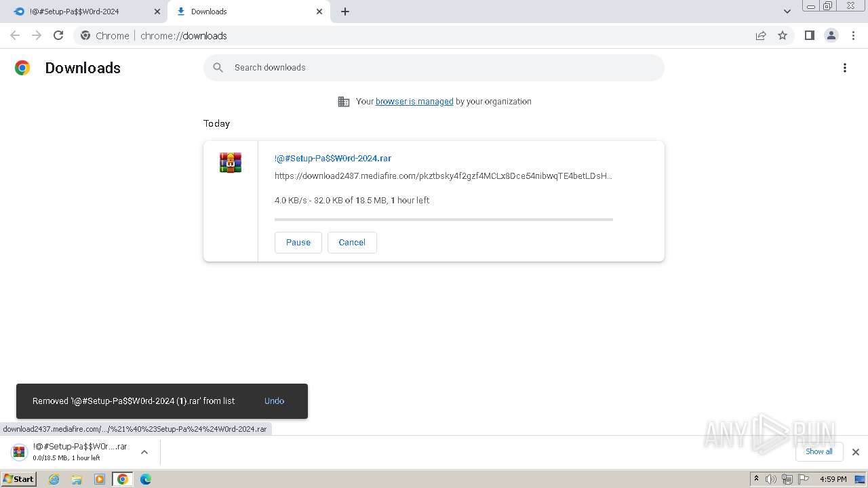Screen dimensions: 868x488
Task: Launch Microsoft Edge from taskbar
Action: [x=146, y=479]
